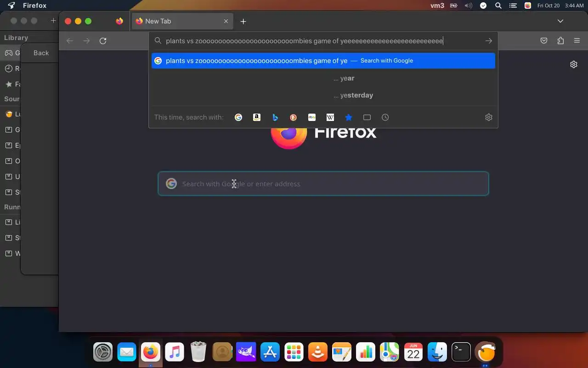588x368 pixels.
Task: Select the New Tab tab
Action: [182, 21]
